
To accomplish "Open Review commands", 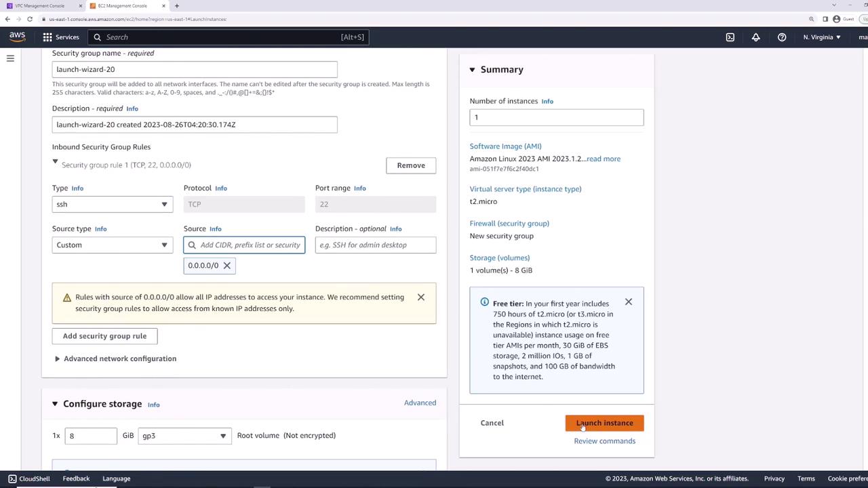I will coord(605,441).
